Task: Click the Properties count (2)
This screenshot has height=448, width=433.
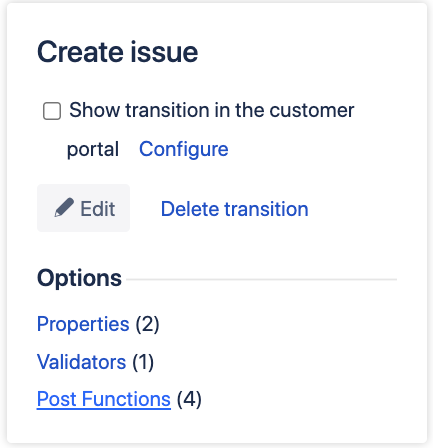Action: click(147, 324)
